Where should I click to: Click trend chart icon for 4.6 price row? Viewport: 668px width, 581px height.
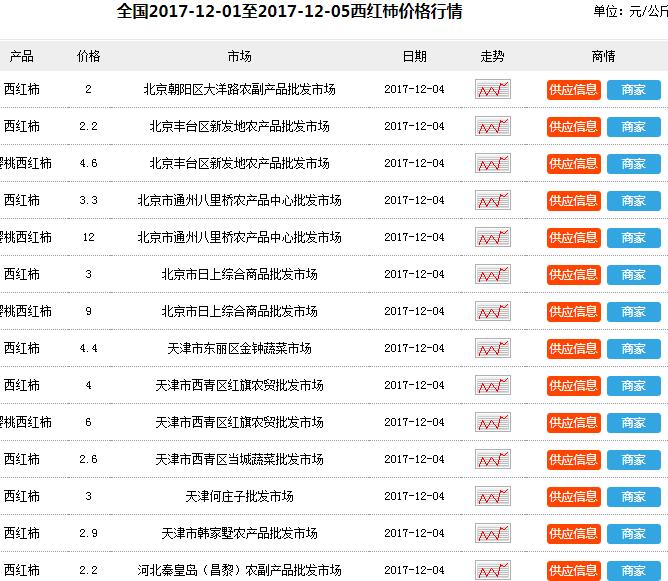pyautogui.click(x=492, y=164)
